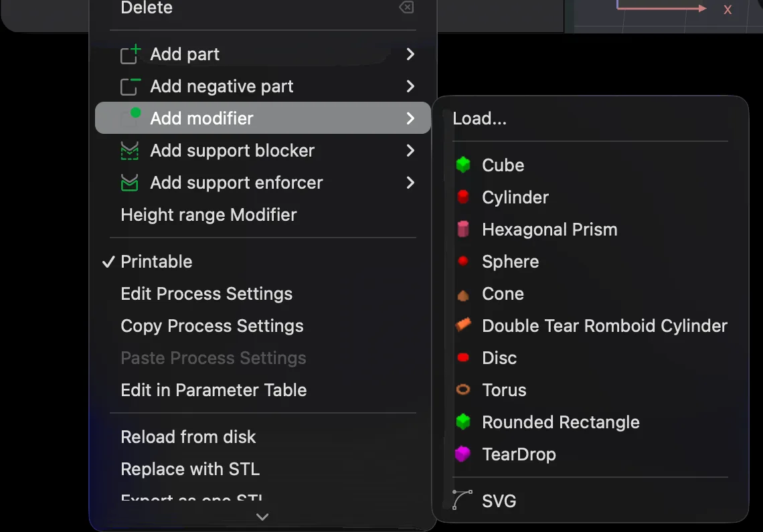The image size is (763, 532).
Task: Click the Add part plus icon
Action: pos(131,54)
